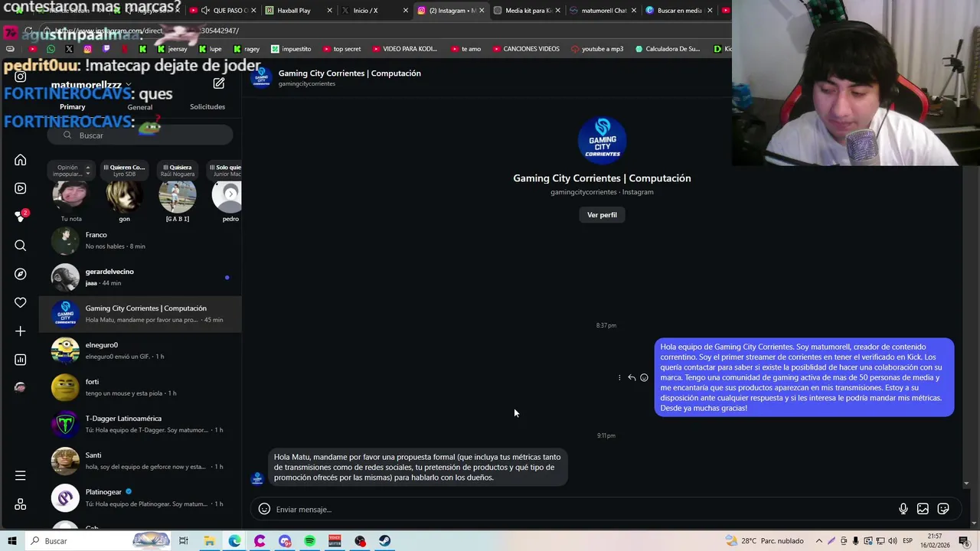Open more options dots beside sent message

pos(619,377)
